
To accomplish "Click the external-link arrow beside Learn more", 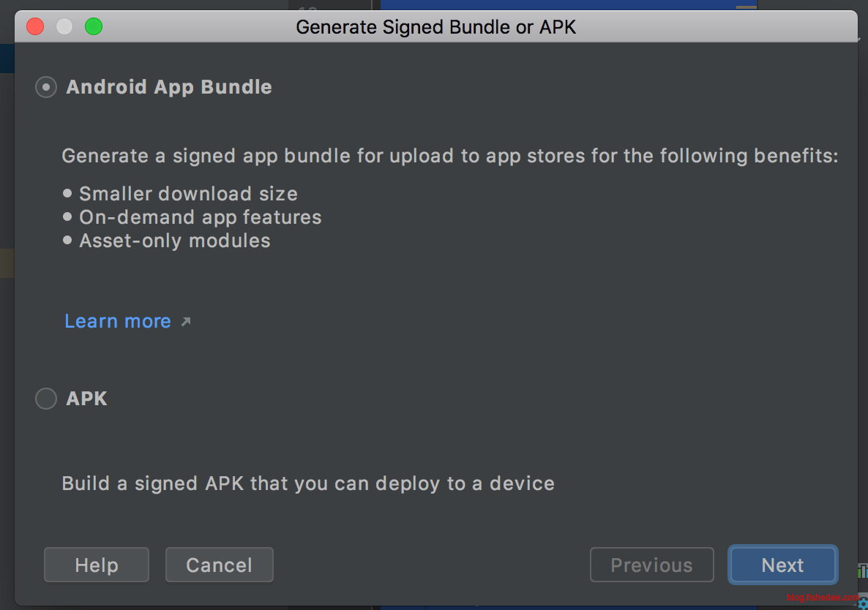I will tap(186, 321).
